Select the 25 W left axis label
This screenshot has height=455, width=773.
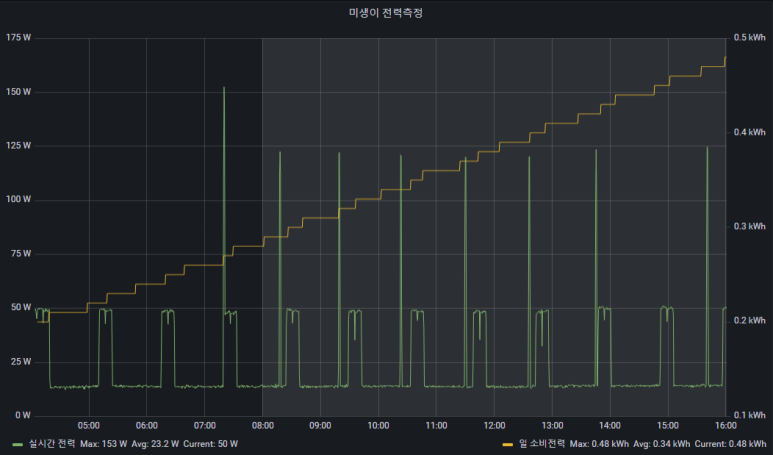pyautogui.click(x=21, y=361)
